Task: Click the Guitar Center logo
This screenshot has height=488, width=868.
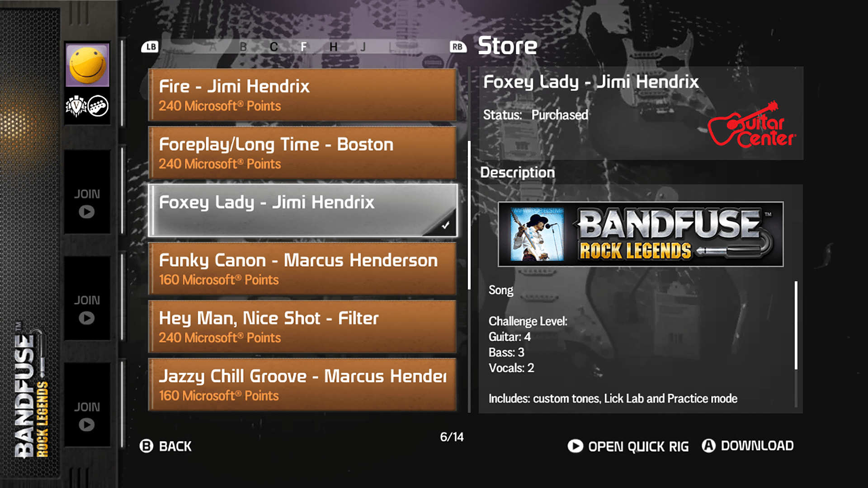Action: (x=751, y=125)
